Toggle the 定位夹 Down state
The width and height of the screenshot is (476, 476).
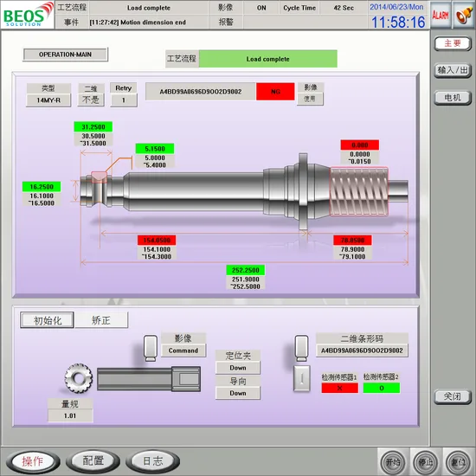click(238, 368)
